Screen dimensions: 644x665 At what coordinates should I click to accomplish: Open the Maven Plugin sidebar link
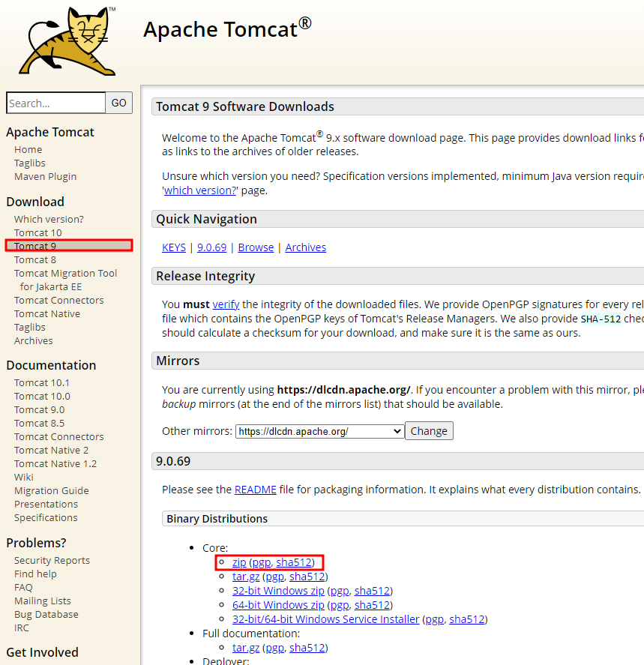[x=46, y=177]
